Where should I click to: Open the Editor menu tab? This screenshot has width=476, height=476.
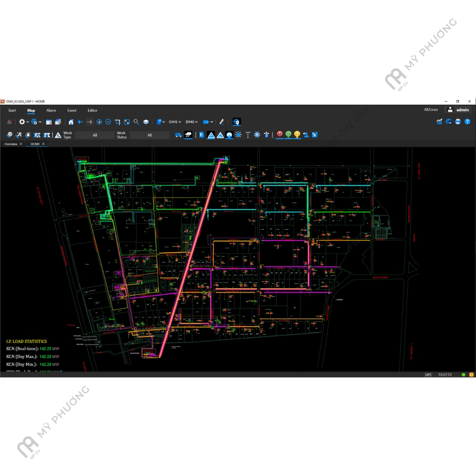[92, 110]
